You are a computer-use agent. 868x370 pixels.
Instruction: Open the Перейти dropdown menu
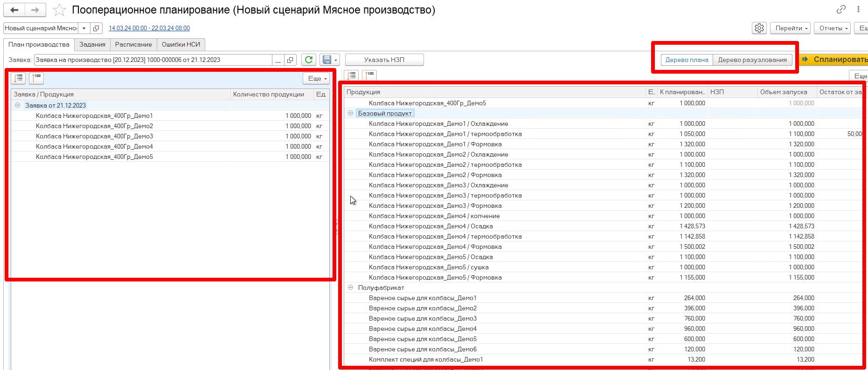point(791,28)
